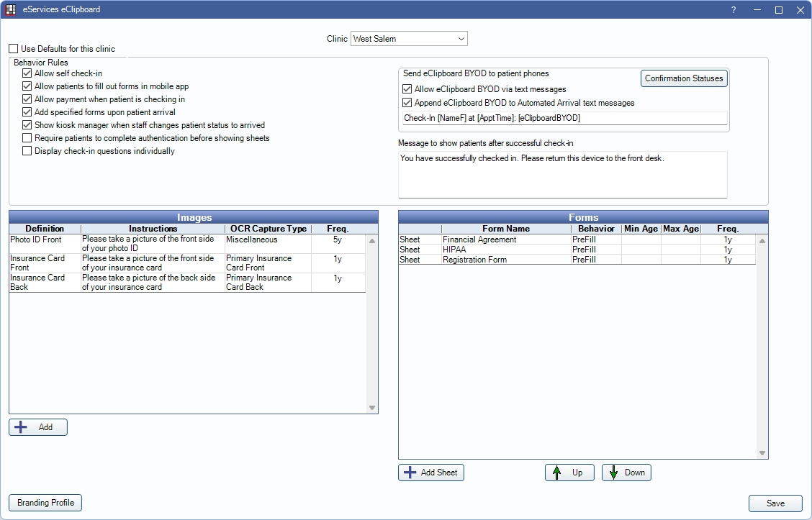Click the Images grid scroll up arrow
Image resolution: width=812 pixels, height=520 pixels.
pyautogui.click(x=372, y=241)
